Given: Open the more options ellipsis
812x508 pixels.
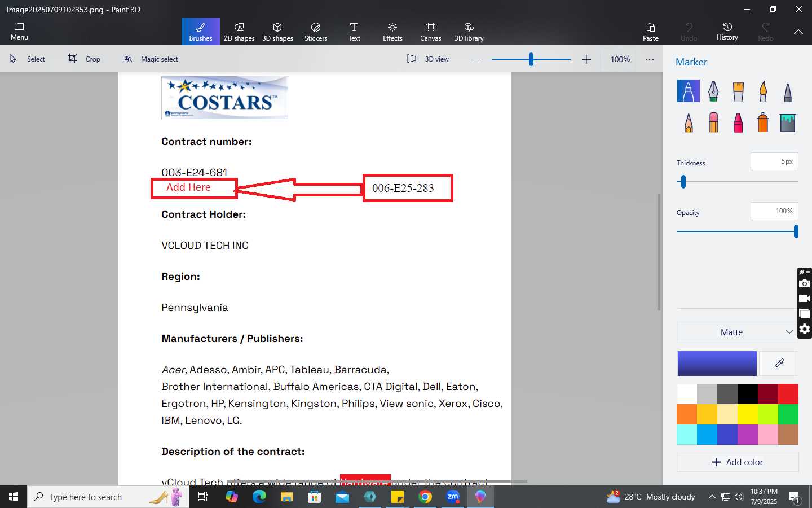Looking at the screenshot, I should (650, 59).
